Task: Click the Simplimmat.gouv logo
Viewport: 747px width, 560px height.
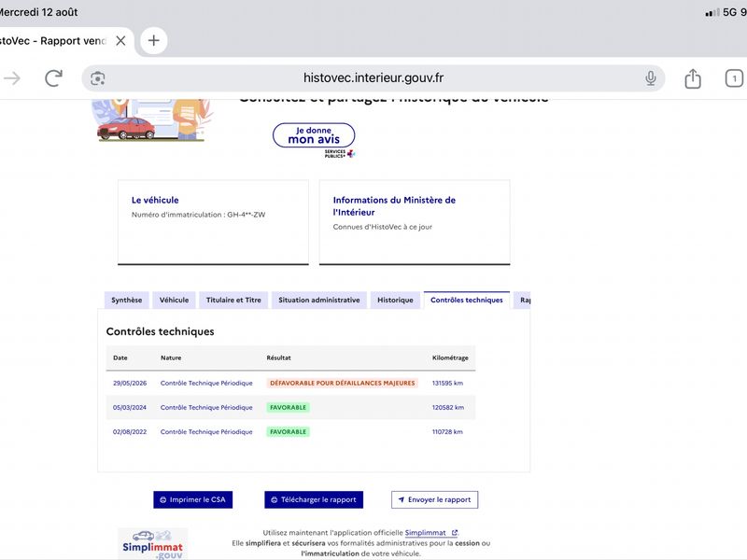Action: tap(152, 543)
